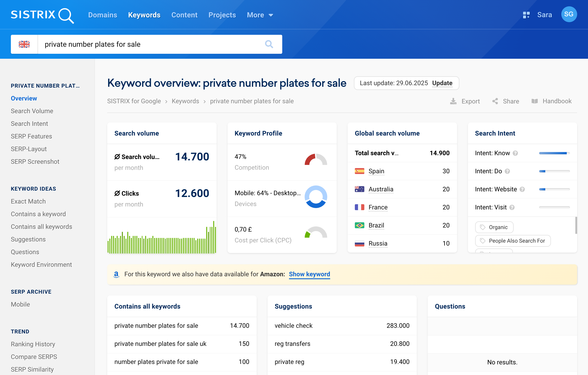Click the SISTRIX logo
The width and height of the screenshot is (588, 375).
click(42, 15)
